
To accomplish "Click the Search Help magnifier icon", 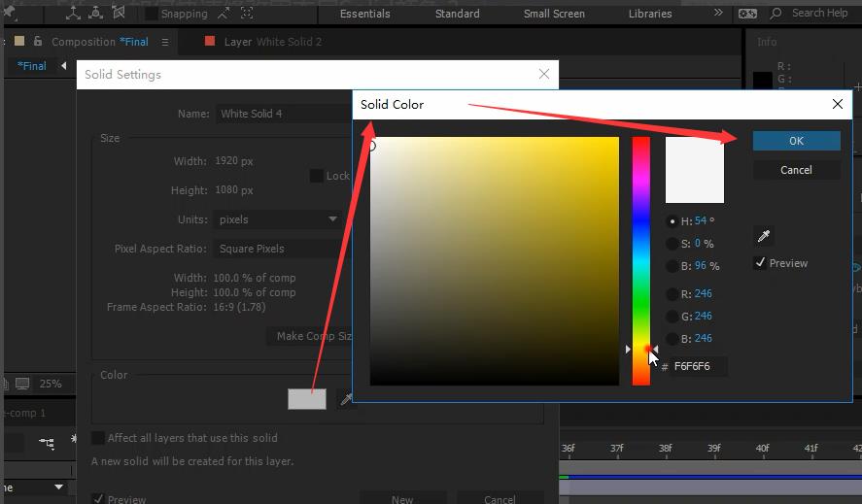I will tap(778, 14).
